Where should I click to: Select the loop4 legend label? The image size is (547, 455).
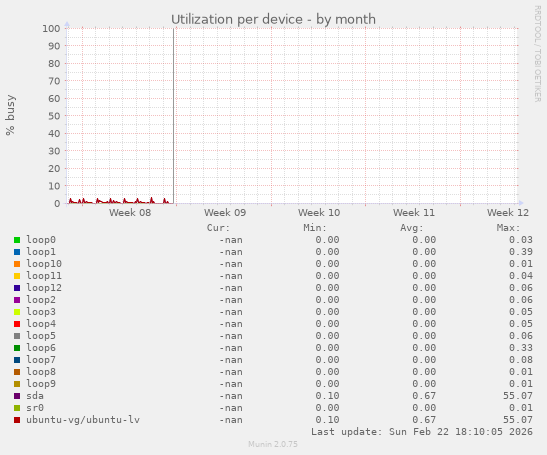41,324
